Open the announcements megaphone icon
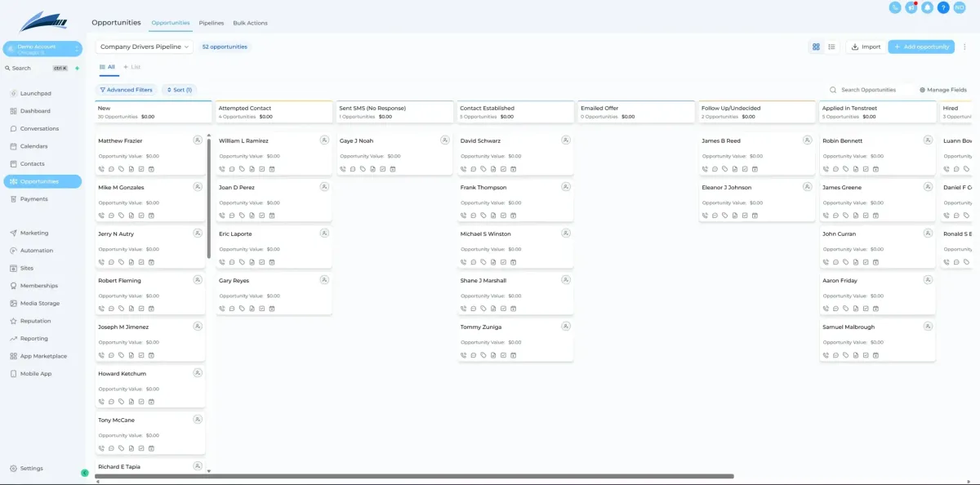The image size is (980, 485). click(x=911, y=7)
